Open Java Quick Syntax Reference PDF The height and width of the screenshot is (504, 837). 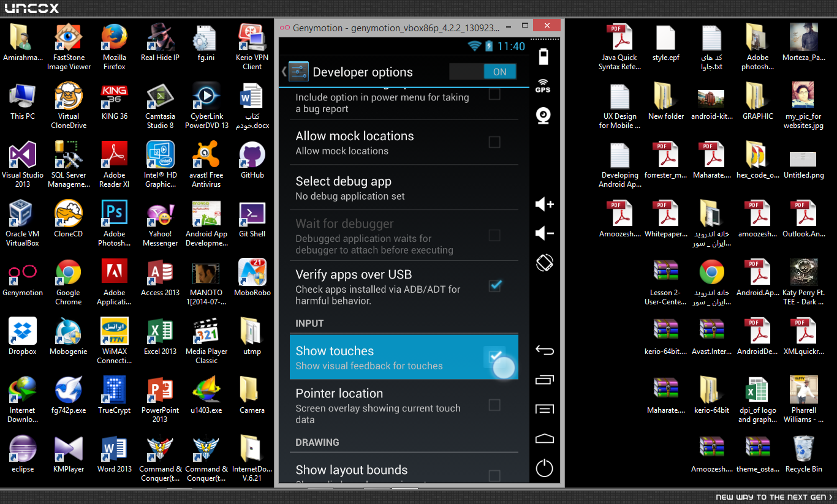(x=619, y=38)
